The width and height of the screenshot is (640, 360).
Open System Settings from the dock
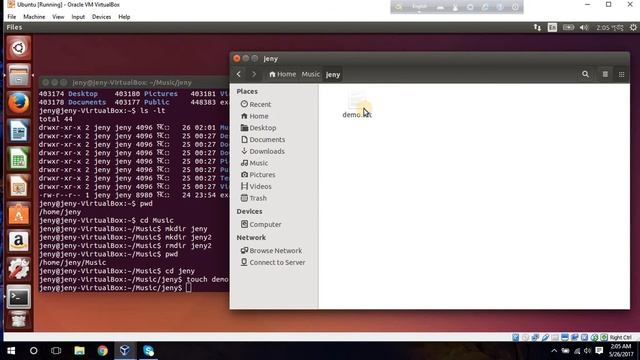pyautogui.click(x=18, y=269)
